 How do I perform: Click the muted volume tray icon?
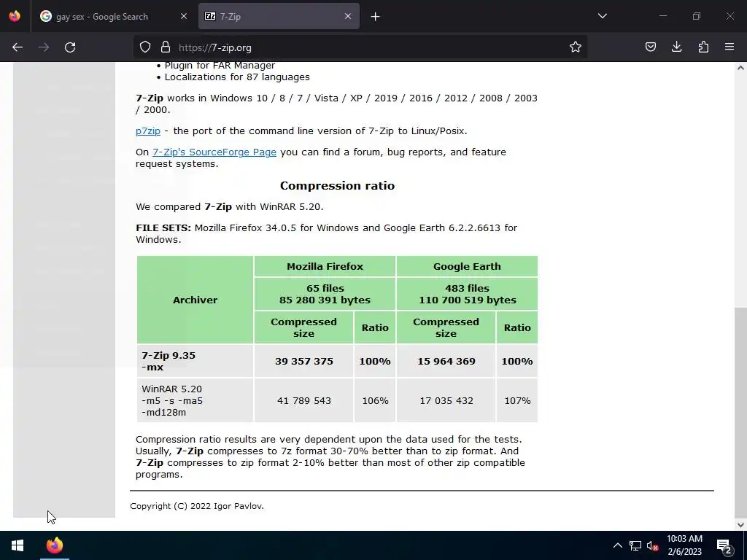click(652, 545)
